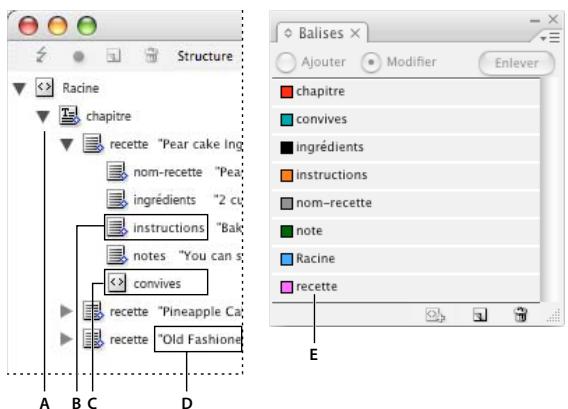568x409 pixels.
Task: Select the instructions tag in Balises list
Action: tap(406, 175)
